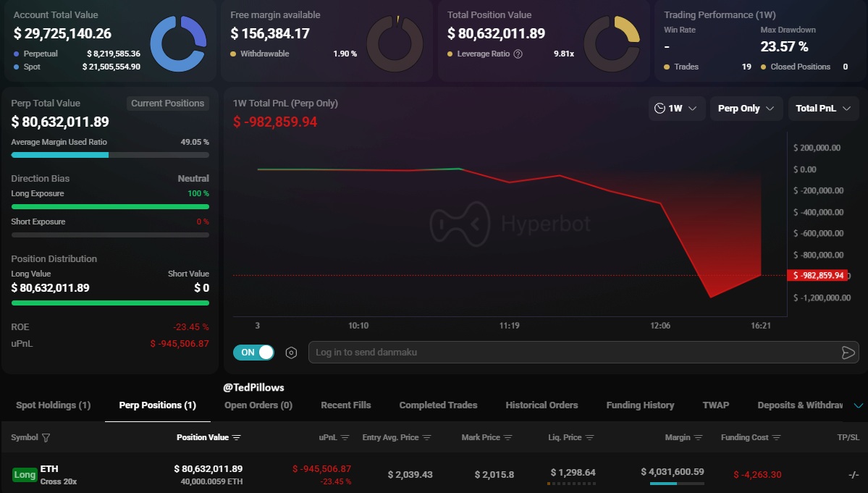Open the Deposits & Withdrawals tab
The image size is (868, 493).
[x=800, y=405]
